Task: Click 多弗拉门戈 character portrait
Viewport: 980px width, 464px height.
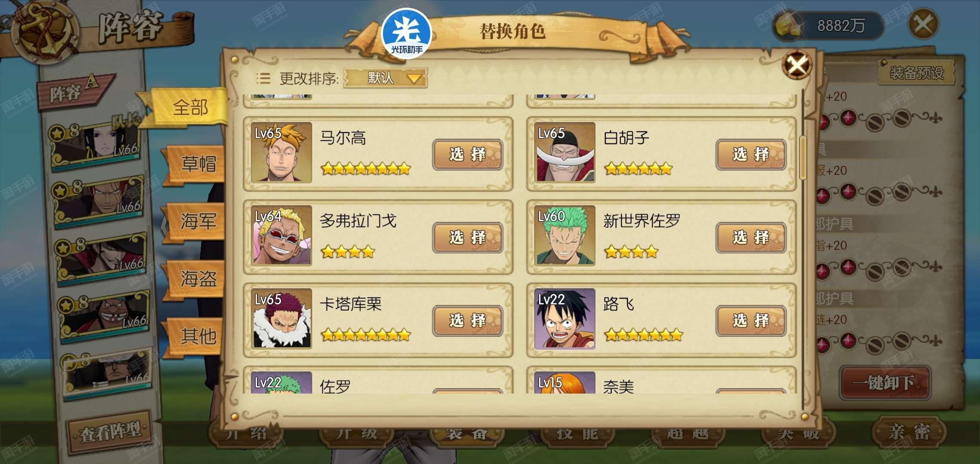Action: pyautogui.click(x=282, y=235)
